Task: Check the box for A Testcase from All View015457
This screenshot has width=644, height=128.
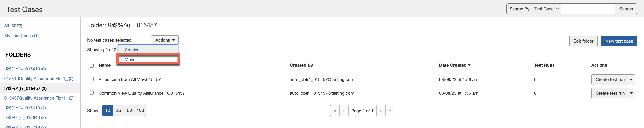Action: coord(92,79)
